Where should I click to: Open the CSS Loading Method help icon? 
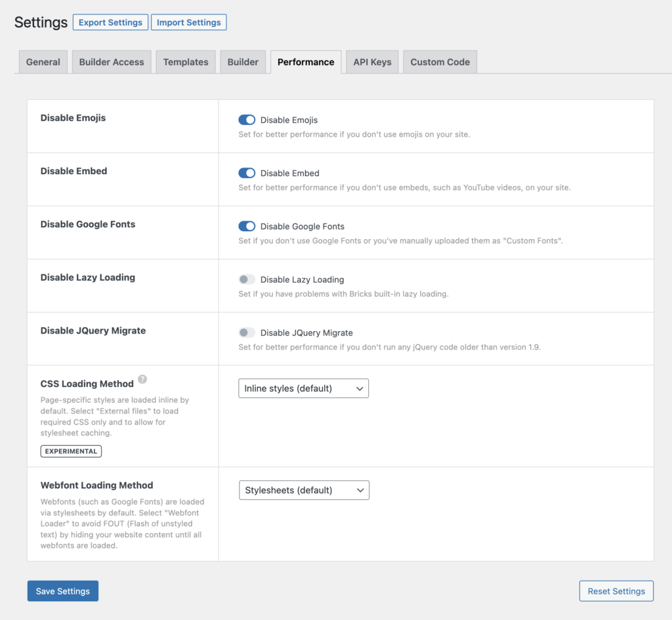(x=142, y=380)
